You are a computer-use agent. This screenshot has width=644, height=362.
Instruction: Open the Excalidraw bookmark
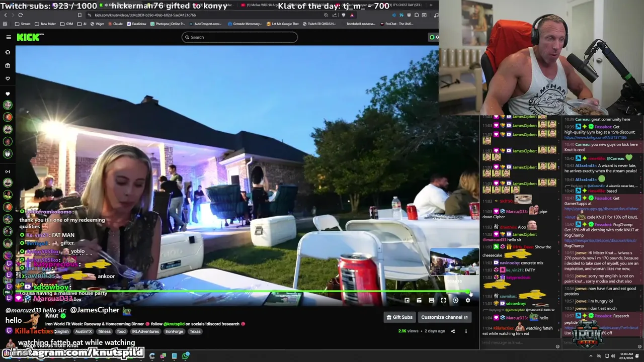point(136,24)
